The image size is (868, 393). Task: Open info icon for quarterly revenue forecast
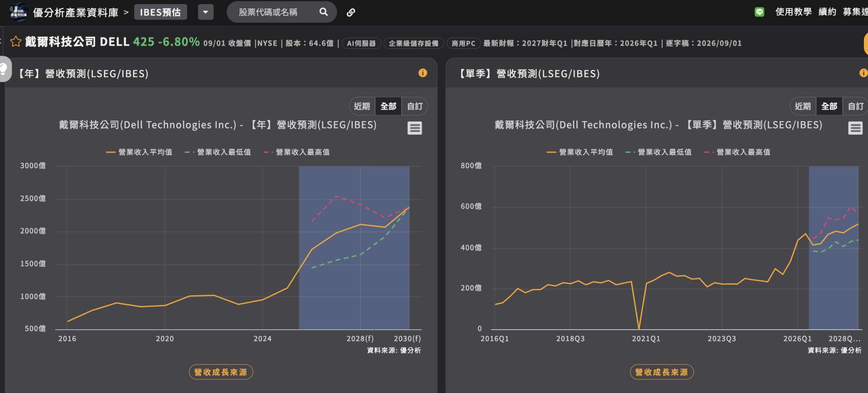863,73
